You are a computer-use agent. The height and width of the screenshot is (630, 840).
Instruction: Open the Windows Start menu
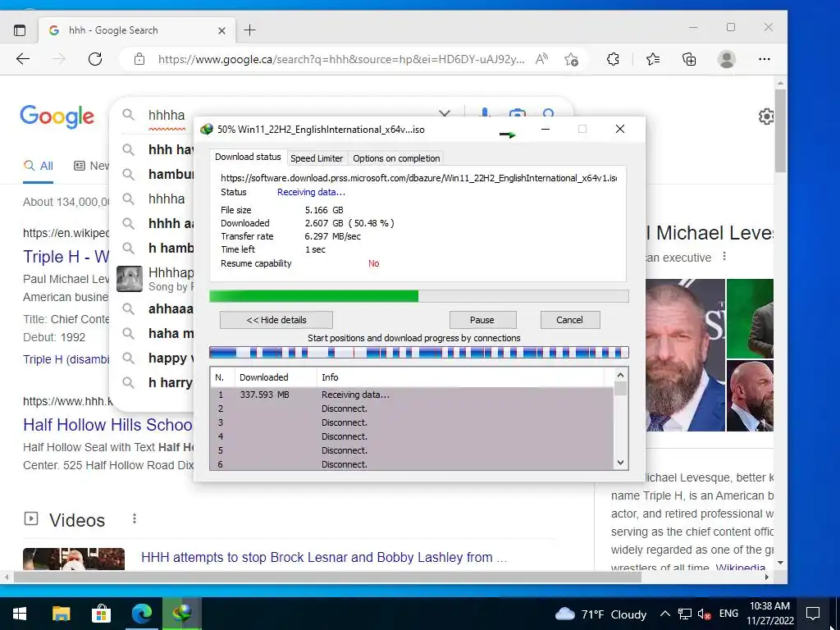coord(20,614)
